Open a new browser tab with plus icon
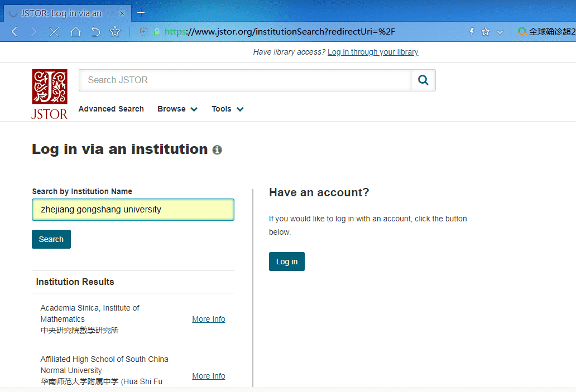Viewport: 576px width, 392px height. (141, 13)
